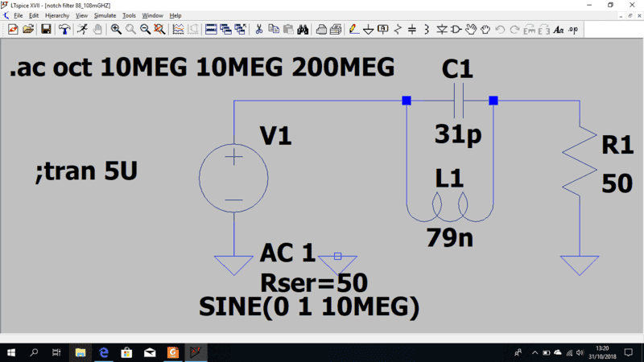
Task: Choose the capacitor component tool
Action: [412, 30]
